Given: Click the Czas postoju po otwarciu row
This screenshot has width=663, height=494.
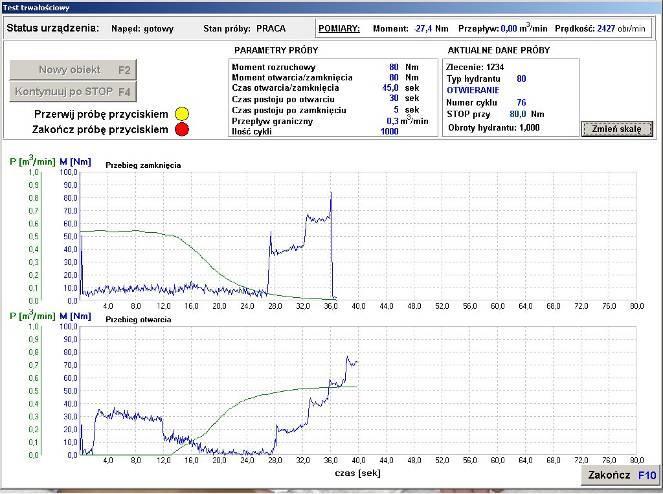Looking at the screenshot, I should (x=325, y=99).
